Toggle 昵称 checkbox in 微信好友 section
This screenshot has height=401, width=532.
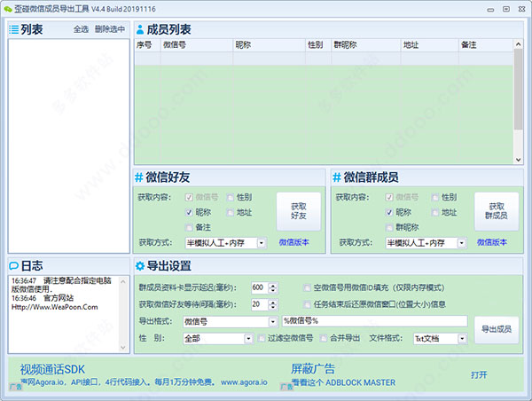tap(189, 213)
